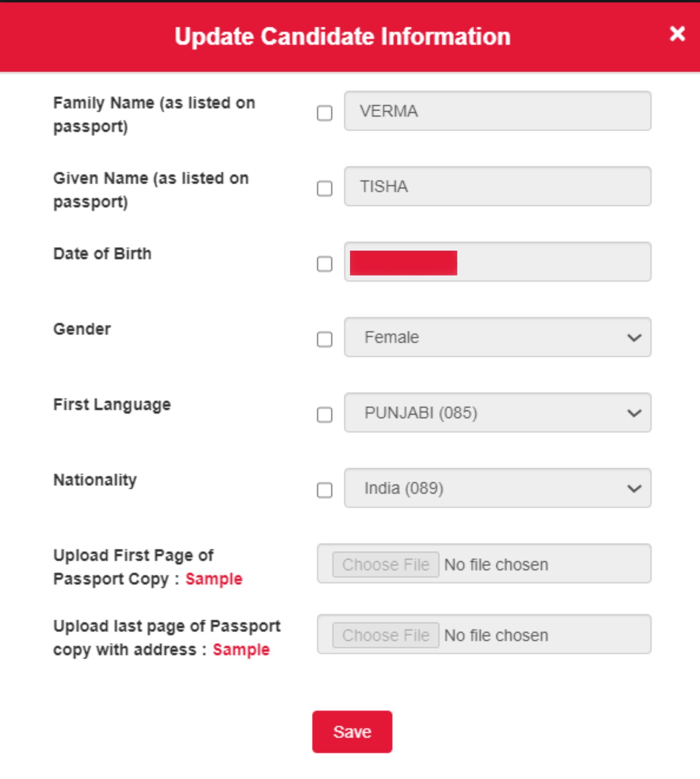The image size is (700, 779).
Task: Choose File for last passport page
Action: point(386,635)
